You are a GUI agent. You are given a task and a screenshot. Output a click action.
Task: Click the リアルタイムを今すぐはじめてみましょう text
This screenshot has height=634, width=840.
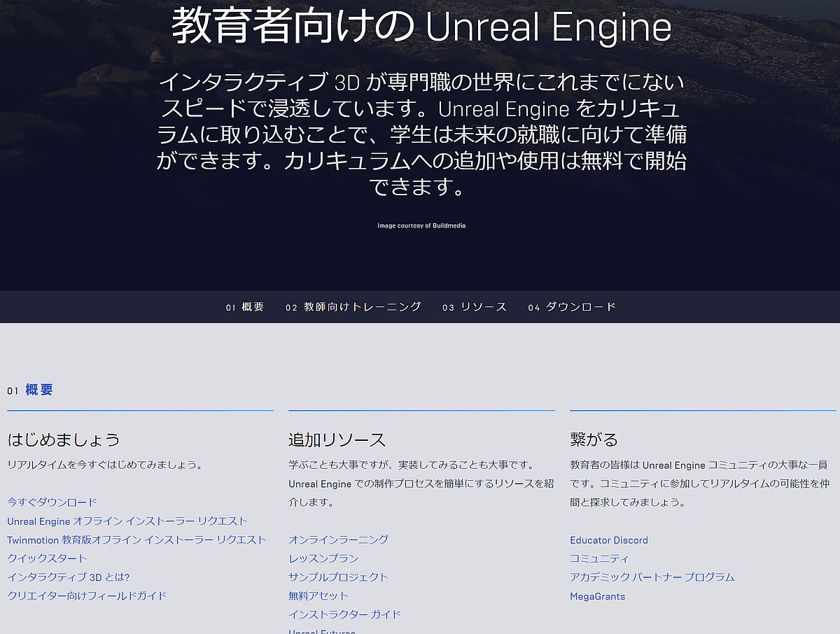click(105, 464)
